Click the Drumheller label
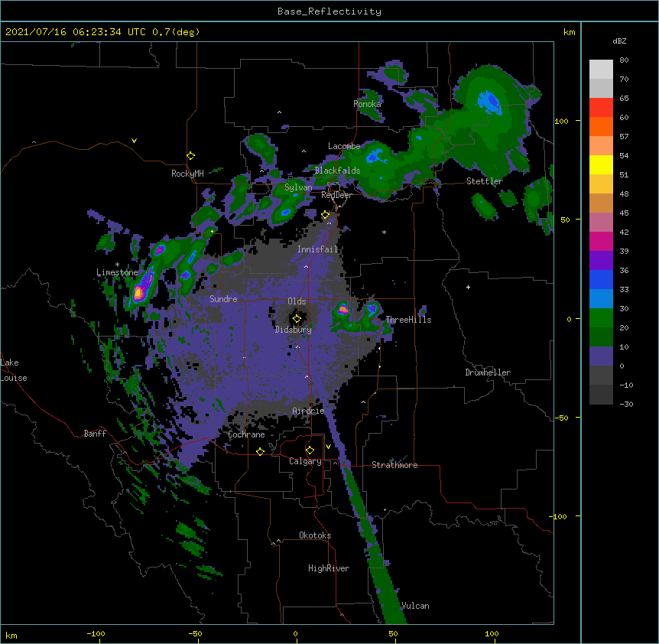The height and width of the screenshot is (644, 659). click(x=488, y=372)
